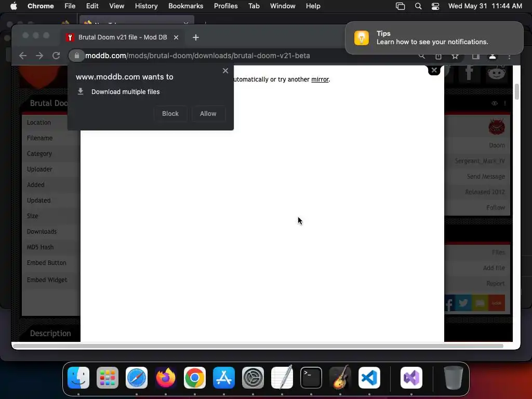The width and height of the screenshot is (532, 399).
Task: Click the share icon in address bar
Action: (x=438, y=56)
